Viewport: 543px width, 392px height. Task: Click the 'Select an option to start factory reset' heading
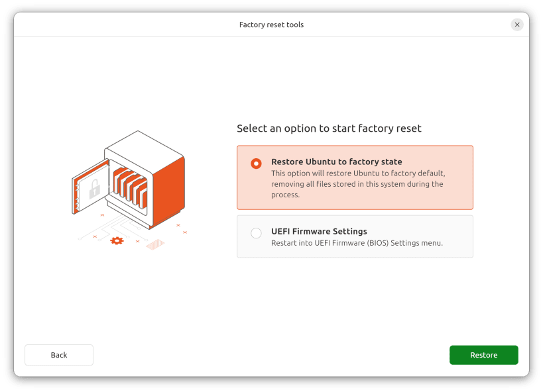(x=329, y=128)
